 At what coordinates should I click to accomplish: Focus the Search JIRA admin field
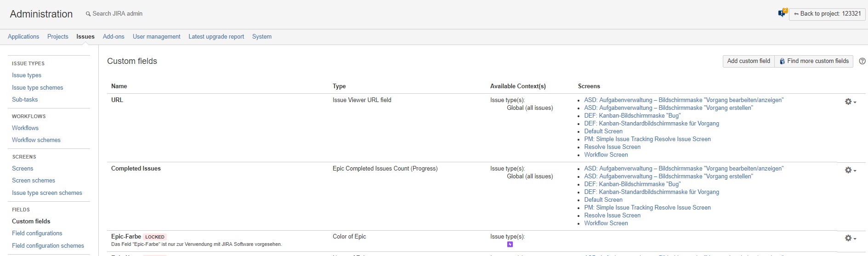pos(118,14)
